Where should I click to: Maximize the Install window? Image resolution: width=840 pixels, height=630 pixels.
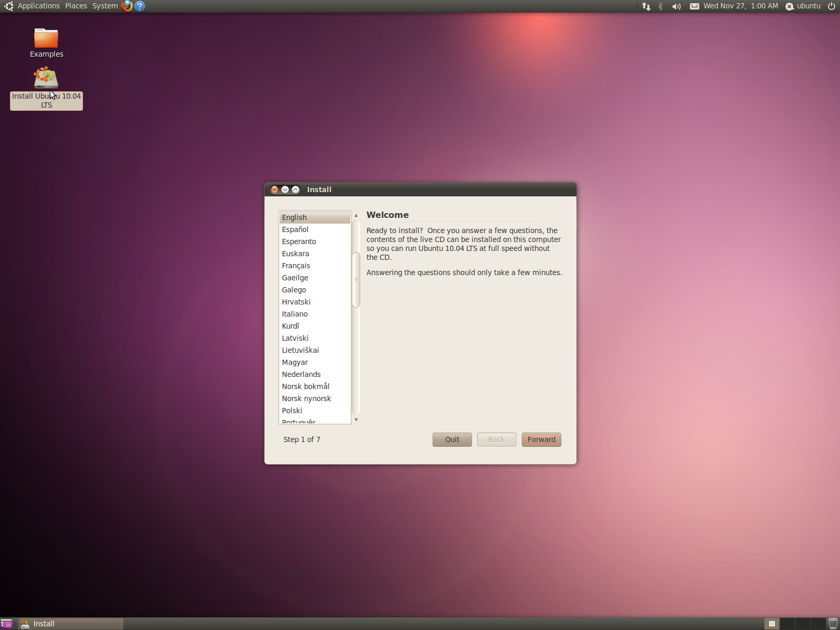tap(296, 190)
